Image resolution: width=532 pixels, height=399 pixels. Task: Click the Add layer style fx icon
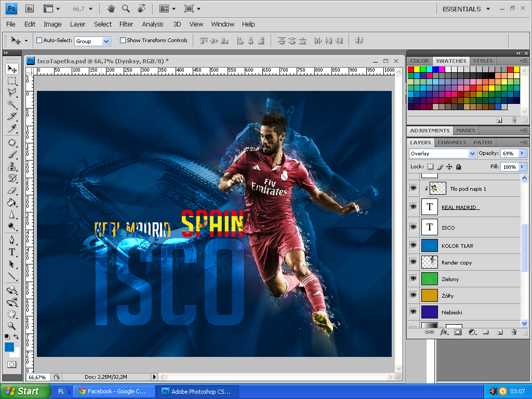pyautogui.click(x=444, y=332)
